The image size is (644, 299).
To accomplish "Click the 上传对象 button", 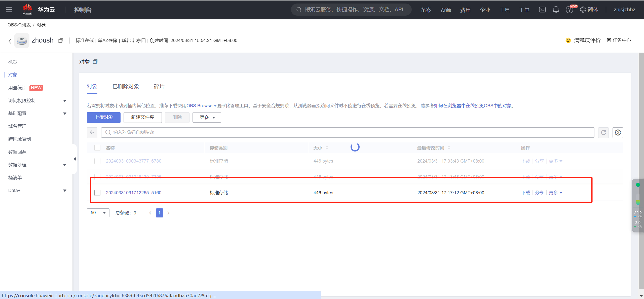I will 103,117.
